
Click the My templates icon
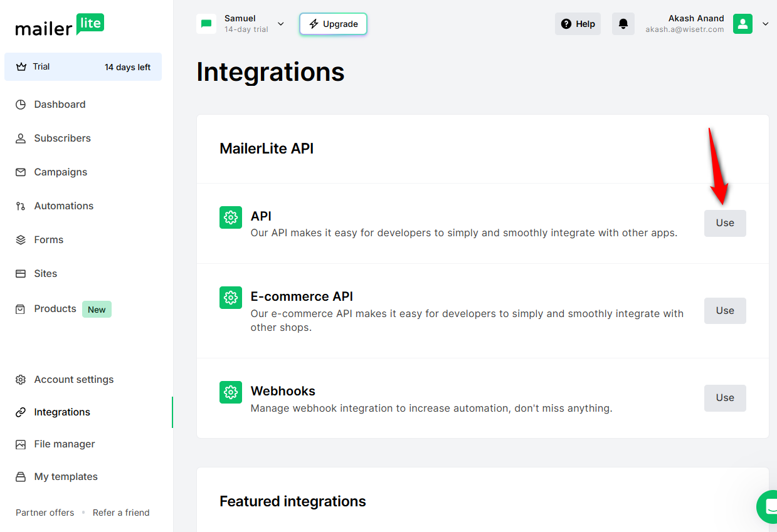click(x=21, y=477)
